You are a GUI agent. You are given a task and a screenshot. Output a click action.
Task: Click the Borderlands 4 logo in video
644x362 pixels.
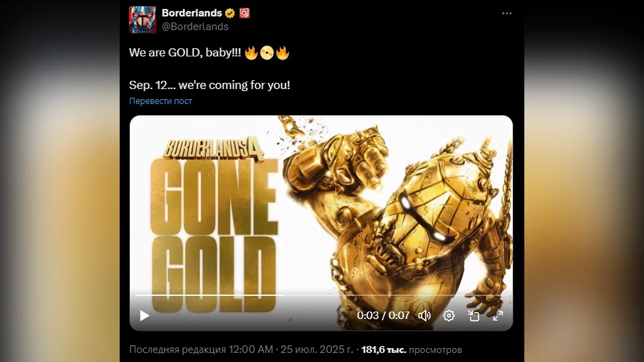click(213, 150)
